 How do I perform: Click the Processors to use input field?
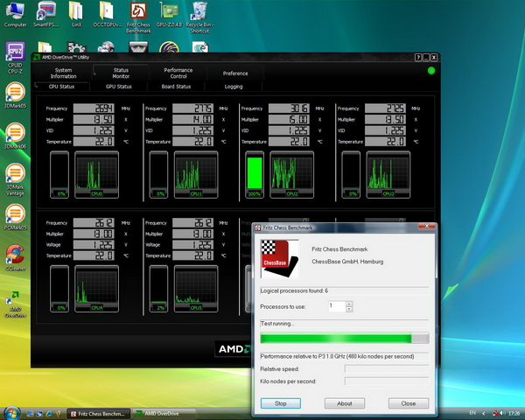336,306
